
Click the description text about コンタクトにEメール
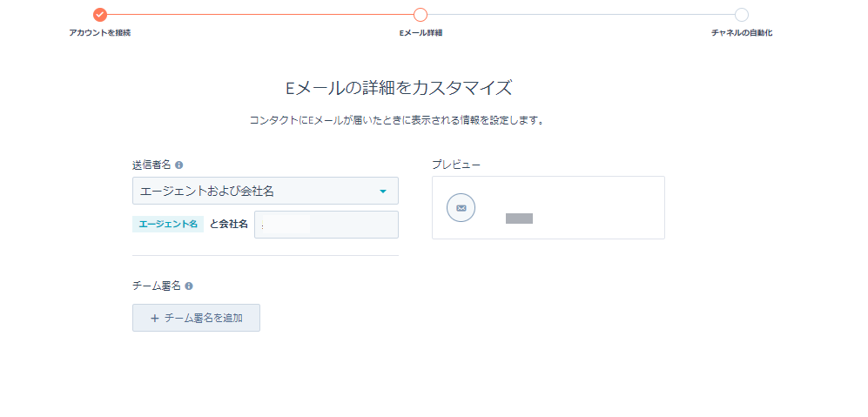click(x=396, y=120)
